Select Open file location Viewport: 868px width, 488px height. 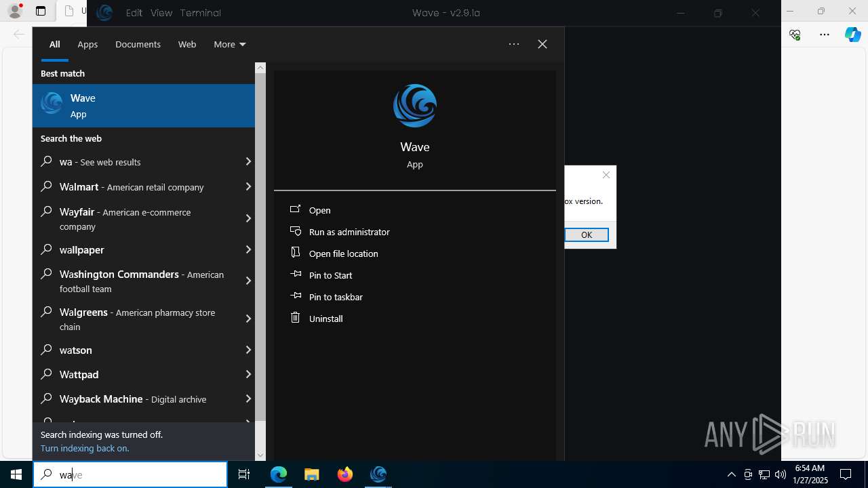click(343, 253)
